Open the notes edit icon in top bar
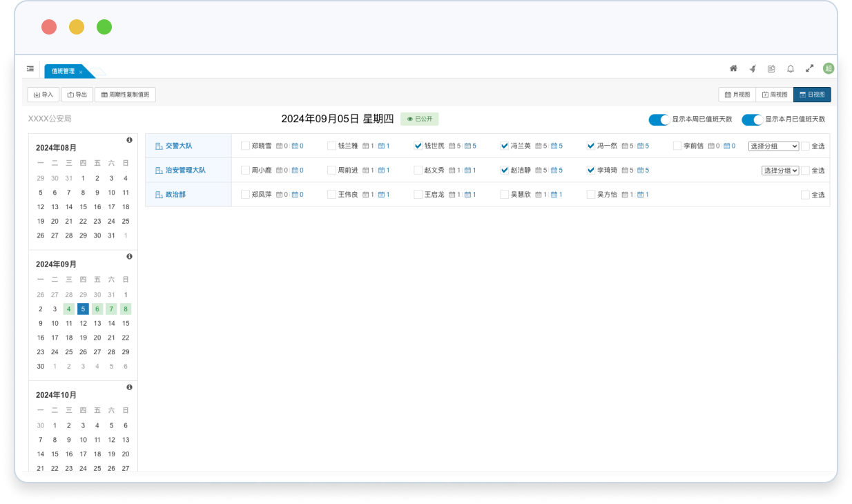This screenshot has height=504, width=852. click(771, 68)
